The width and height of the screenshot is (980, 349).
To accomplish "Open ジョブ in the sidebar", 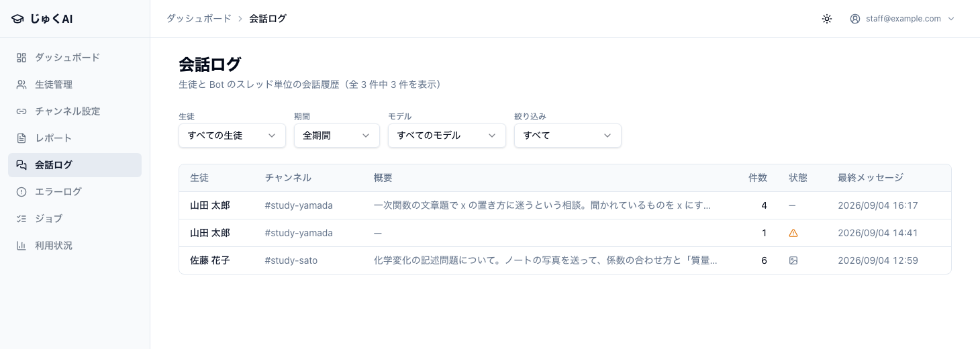I will pos(75,219).
